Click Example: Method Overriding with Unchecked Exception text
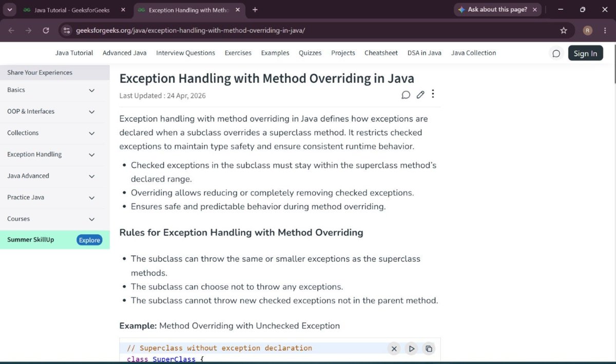Screen dimensions: 616x364 point(229,326)
